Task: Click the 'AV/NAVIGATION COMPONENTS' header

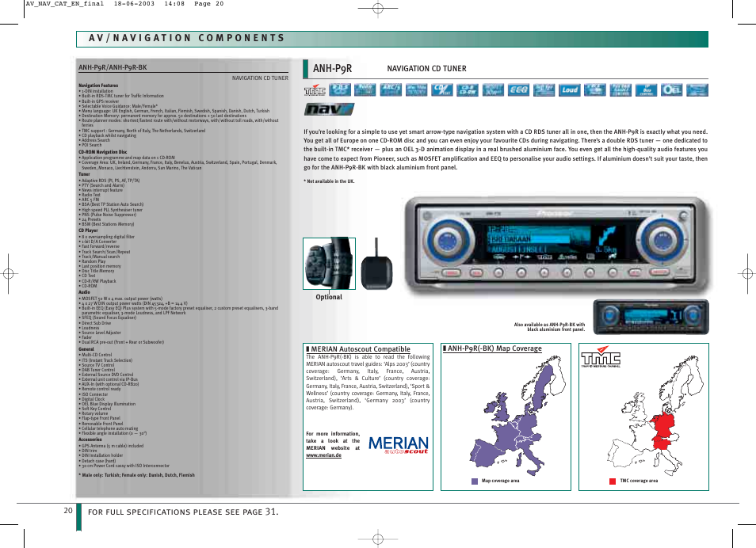Action: (x=186, y=38)
